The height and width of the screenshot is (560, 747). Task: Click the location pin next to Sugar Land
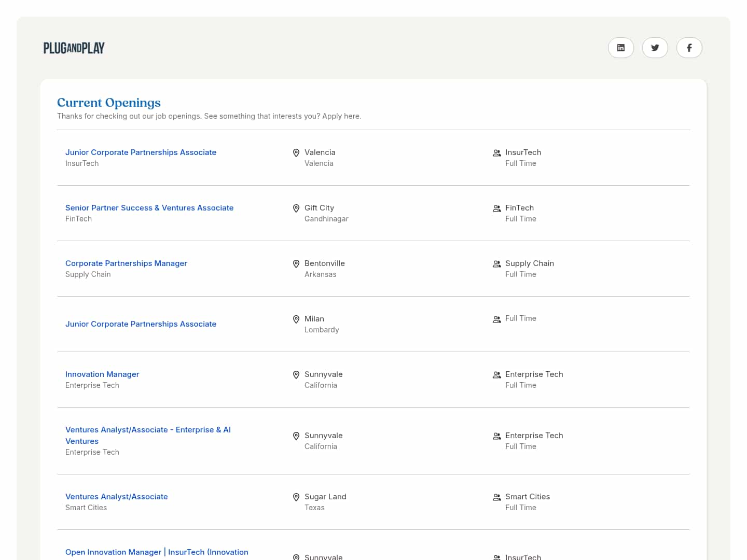coord(296,497)
